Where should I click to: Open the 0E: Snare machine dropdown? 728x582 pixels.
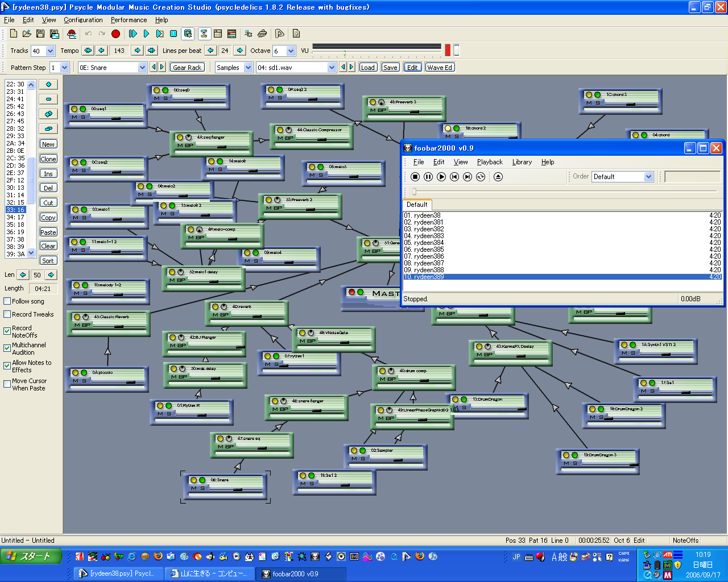pos(142,68)
